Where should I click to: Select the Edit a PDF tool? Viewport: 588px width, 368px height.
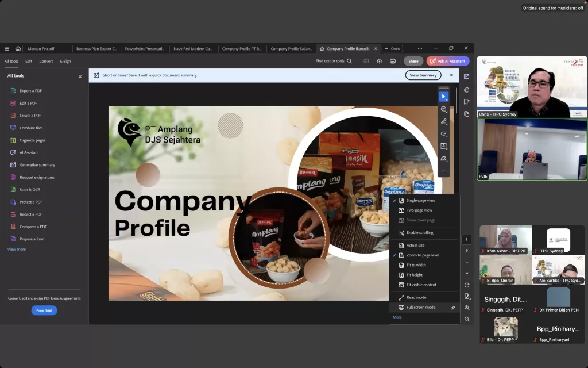[x=28, y=103]
